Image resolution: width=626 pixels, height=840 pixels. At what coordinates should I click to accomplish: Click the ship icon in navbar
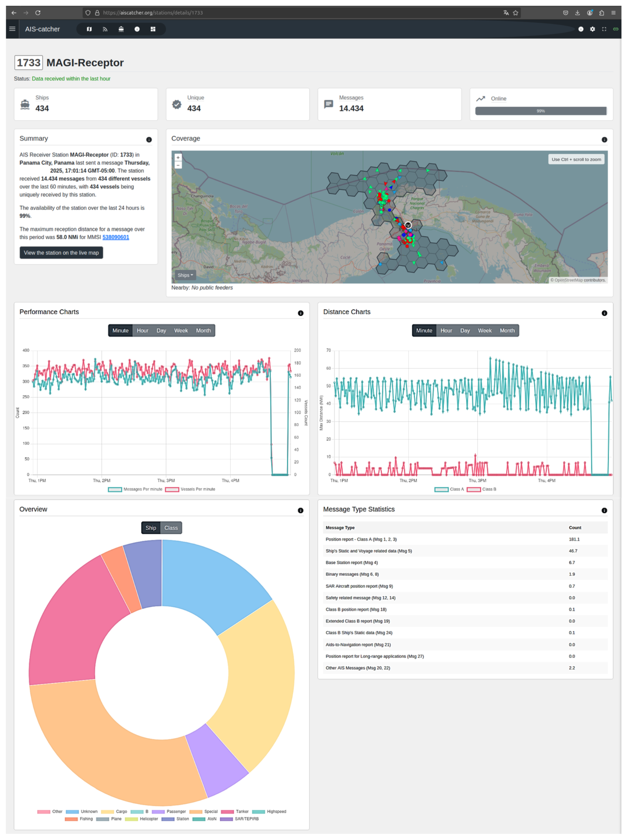[x=121, y=29]
